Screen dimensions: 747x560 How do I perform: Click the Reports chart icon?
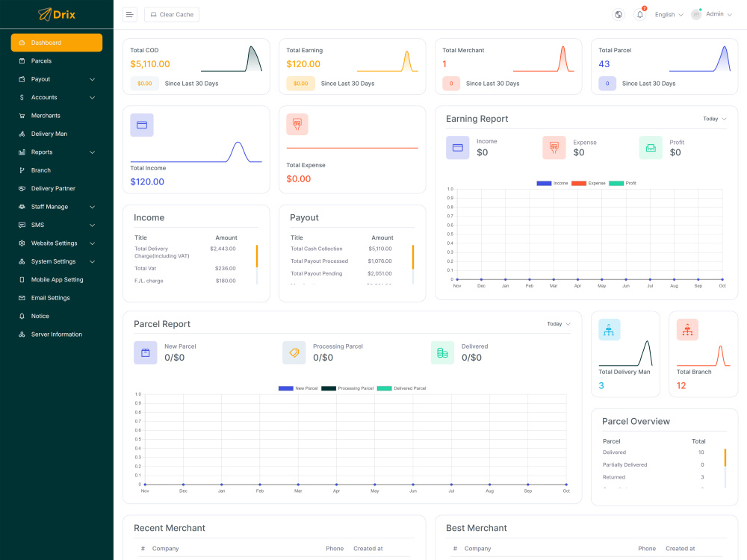[22, 152]
